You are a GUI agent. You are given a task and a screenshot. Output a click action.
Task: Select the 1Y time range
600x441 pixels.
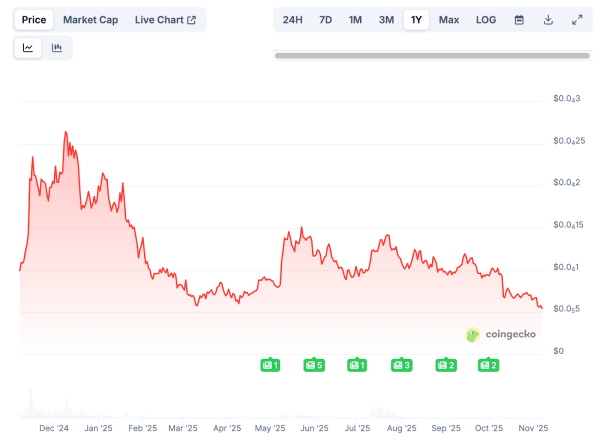click(416, 20)
